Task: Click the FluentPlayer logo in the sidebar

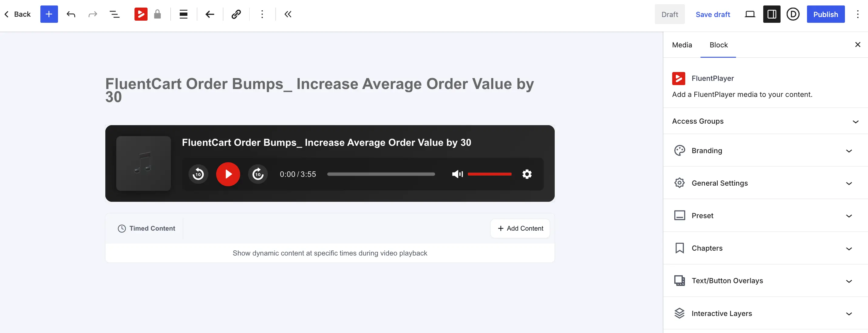Action: point(679,78)
